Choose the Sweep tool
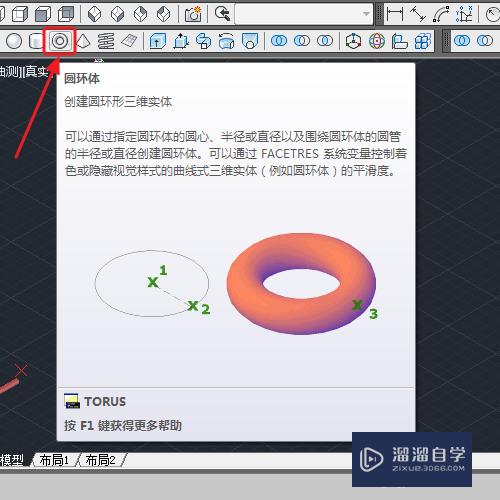The width and height of the screenshot is (500, 500). tap(204, 41)
